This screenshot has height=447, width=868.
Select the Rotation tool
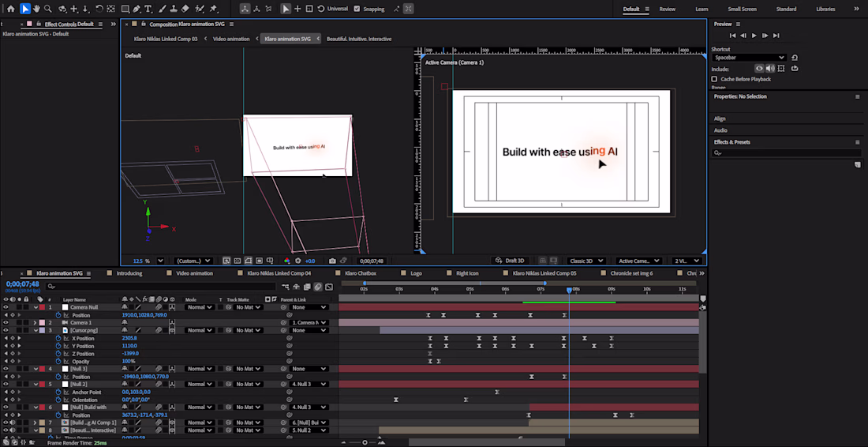99,9
